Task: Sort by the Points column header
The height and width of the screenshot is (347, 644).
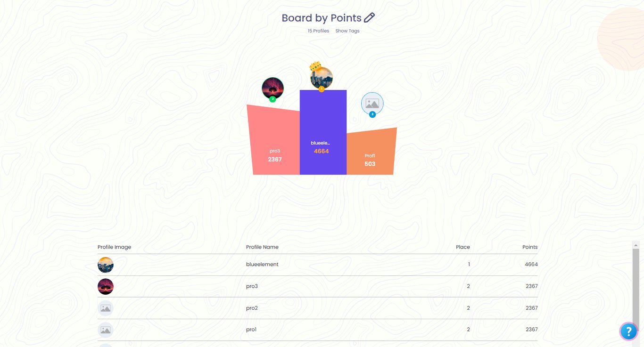Action: pyautogui.click(x=529, y=247)
